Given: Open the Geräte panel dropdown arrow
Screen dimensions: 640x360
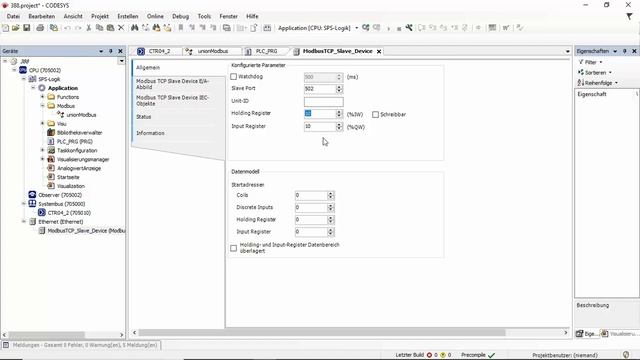Looking at the screenshot, I should [101, 51].
